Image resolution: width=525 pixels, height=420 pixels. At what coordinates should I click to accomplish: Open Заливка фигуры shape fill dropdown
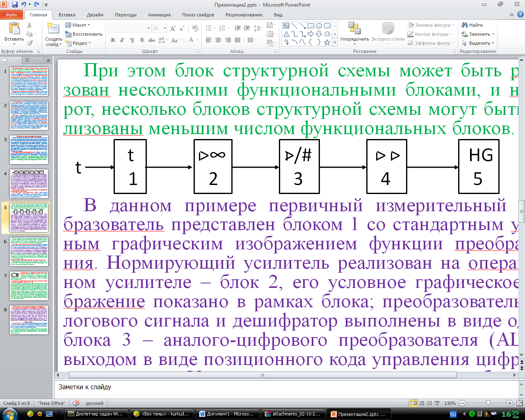(431, 25)
